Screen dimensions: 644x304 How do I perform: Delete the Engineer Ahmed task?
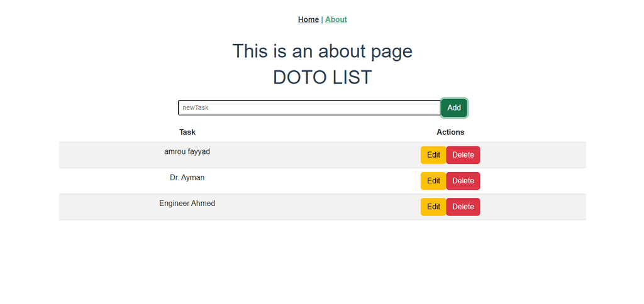click(x=463, y=207)
